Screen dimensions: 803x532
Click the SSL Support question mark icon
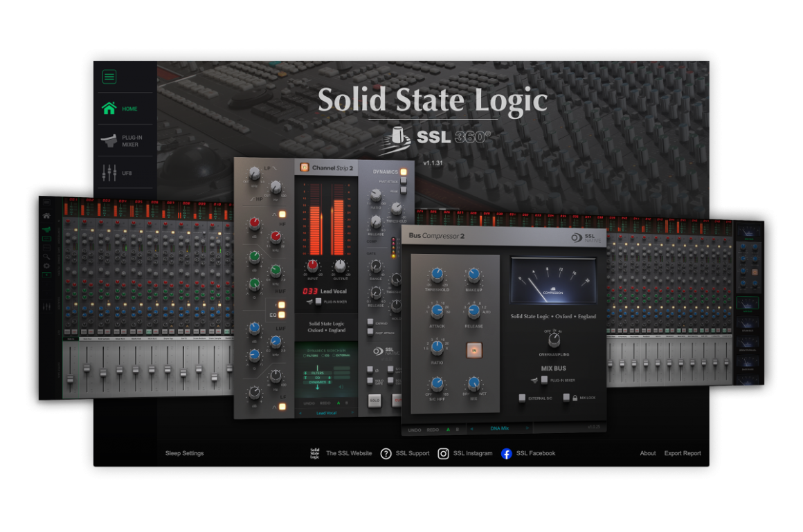(386, 453)
